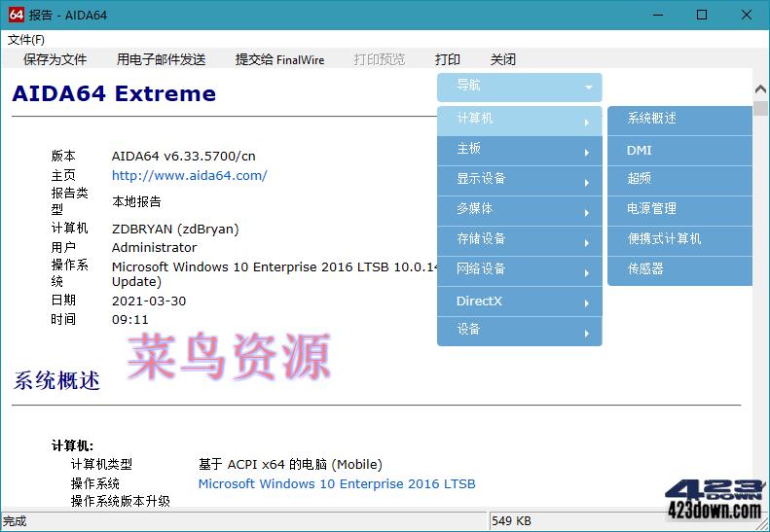The image size is (770, 532).
Task: Click the 系统概述 section heading
Action: 56,381
